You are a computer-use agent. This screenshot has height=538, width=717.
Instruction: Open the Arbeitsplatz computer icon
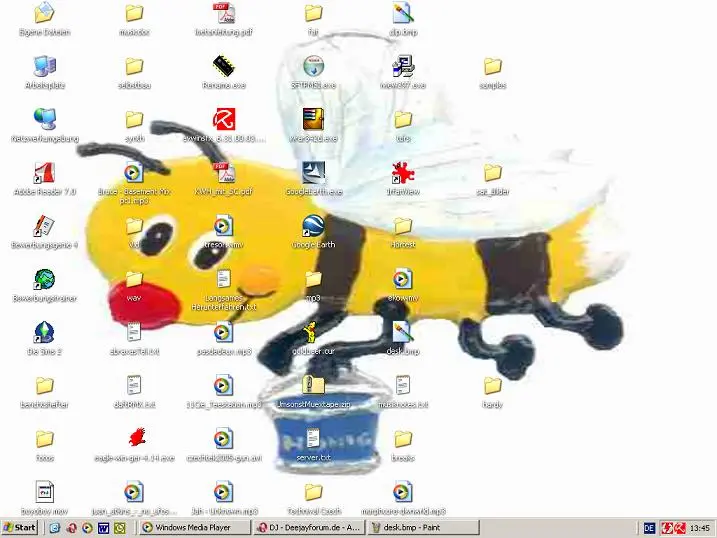coord(44,67)
